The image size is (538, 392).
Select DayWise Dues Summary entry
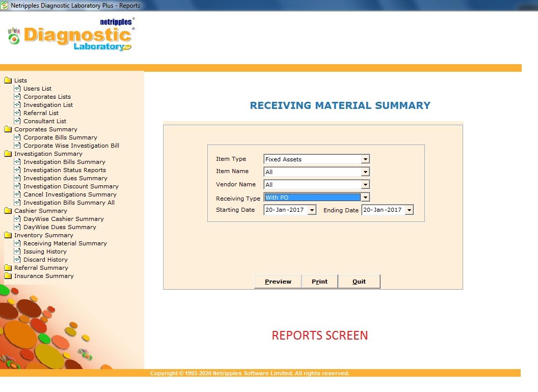click(x=60, y=227)
